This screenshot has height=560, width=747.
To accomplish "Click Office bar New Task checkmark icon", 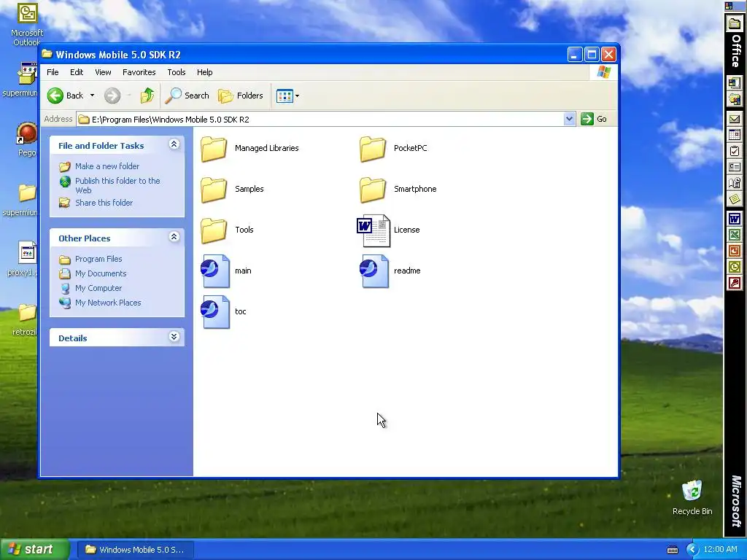I will (735, 152).
